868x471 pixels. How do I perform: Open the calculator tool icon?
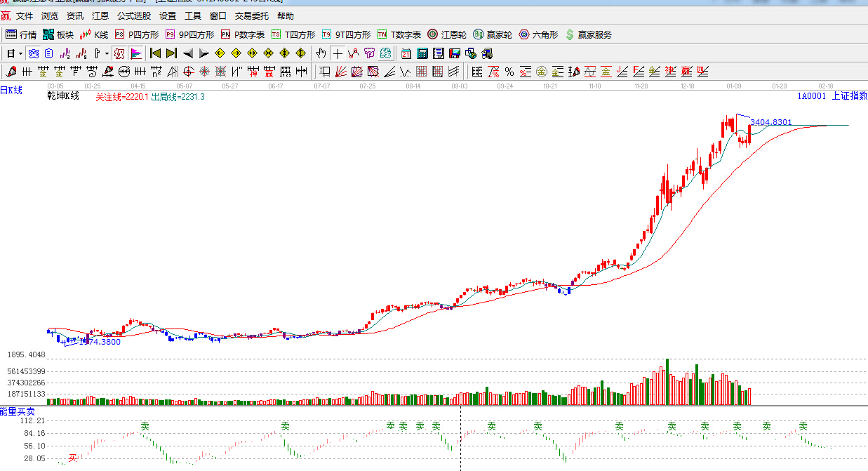click(x=422, y=53)
